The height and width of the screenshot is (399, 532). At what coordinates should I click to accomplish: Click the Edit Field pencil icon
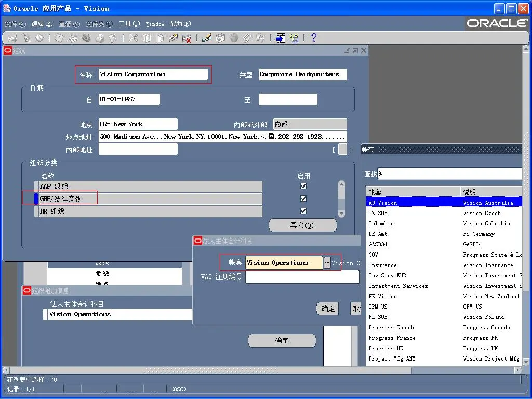[207, 38]
